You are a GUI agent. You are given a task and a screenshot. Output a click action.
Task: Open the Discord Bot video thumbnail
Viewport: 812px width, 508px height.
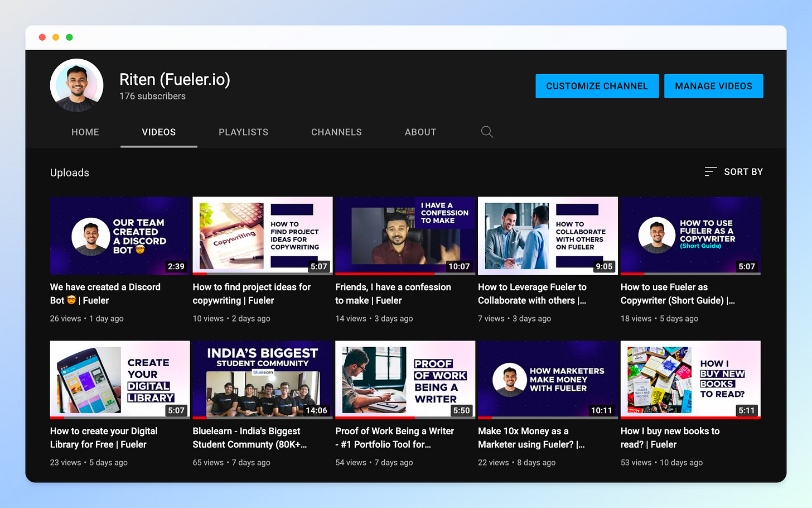120,236
